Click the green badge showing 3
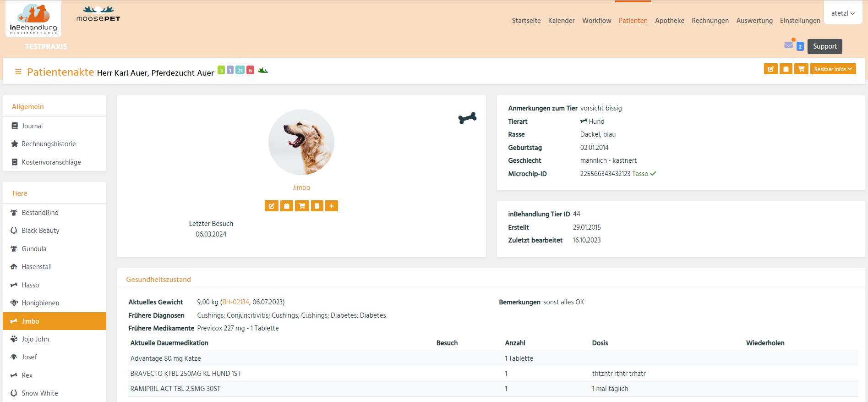Viewport: 868px width, 402px height. pos(221,70)
